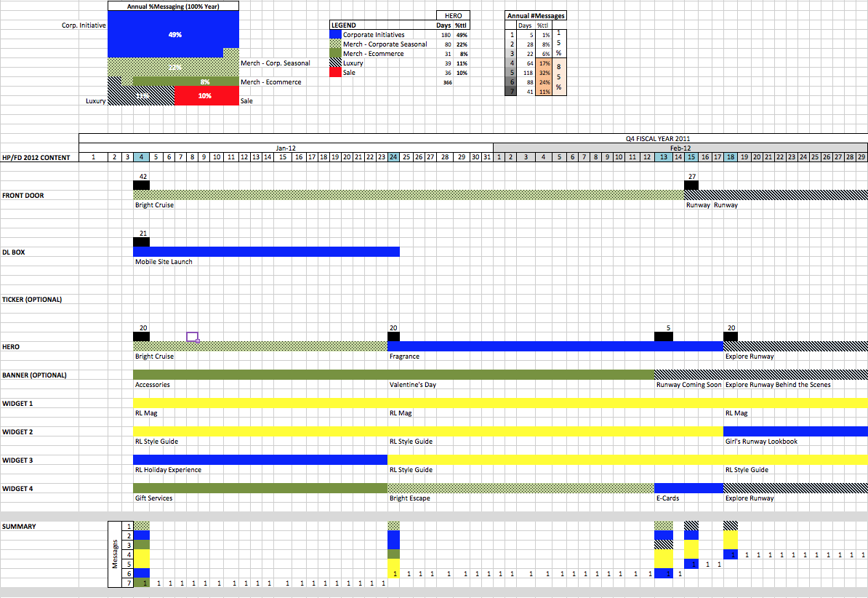Select the green Merch - Ecommerce legend swatch

point(335,53)
